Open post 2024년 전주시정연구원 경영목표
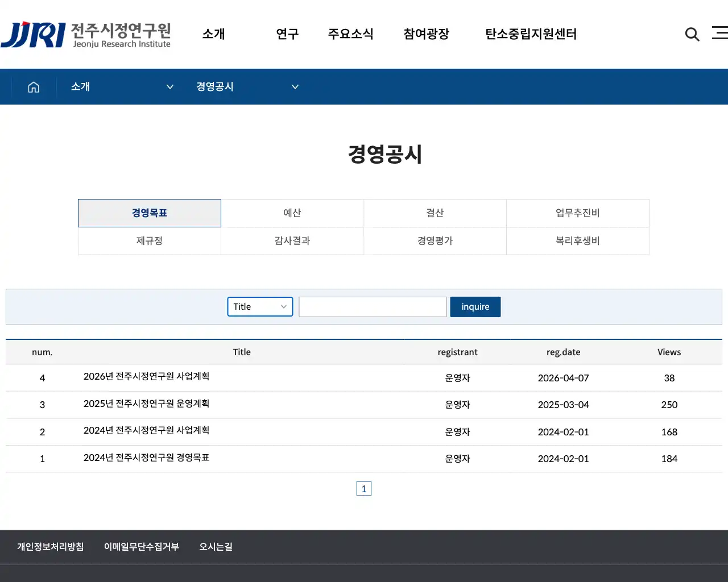The image size is (728, 582). (146, 458)
